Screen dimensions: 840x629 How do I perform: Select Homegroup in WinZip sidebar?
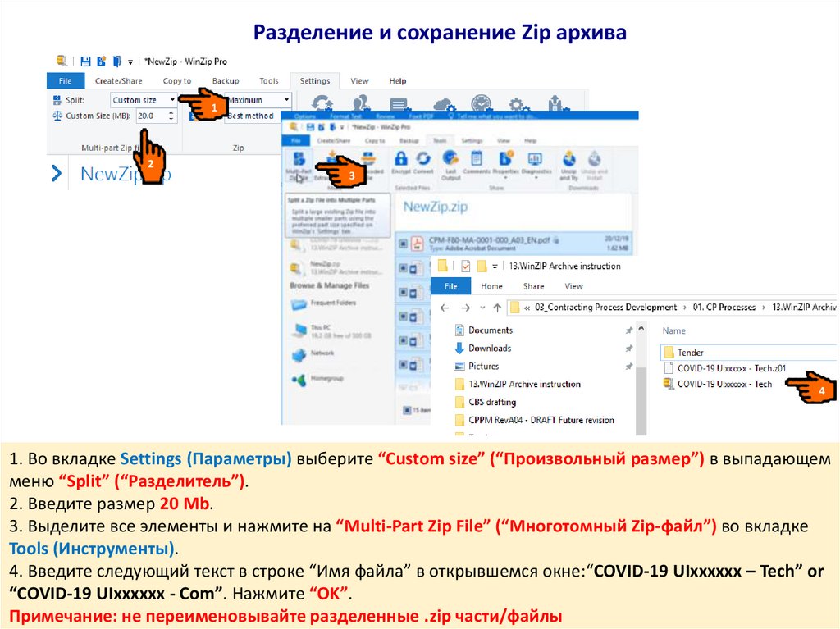pyautogui.click(x=317, y=379)
